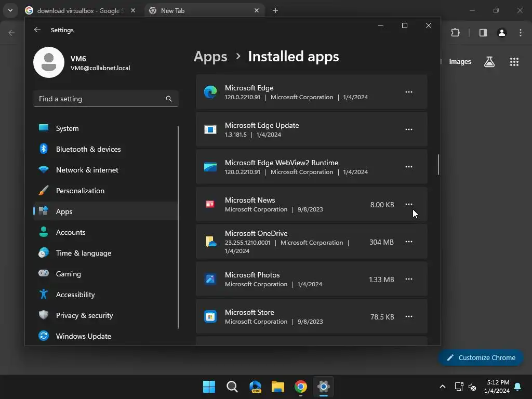The width and height of the screenshot is (532, 399).
Task: Close the download virtualbox Chrome tab
Action: click(x=133, y=10)
